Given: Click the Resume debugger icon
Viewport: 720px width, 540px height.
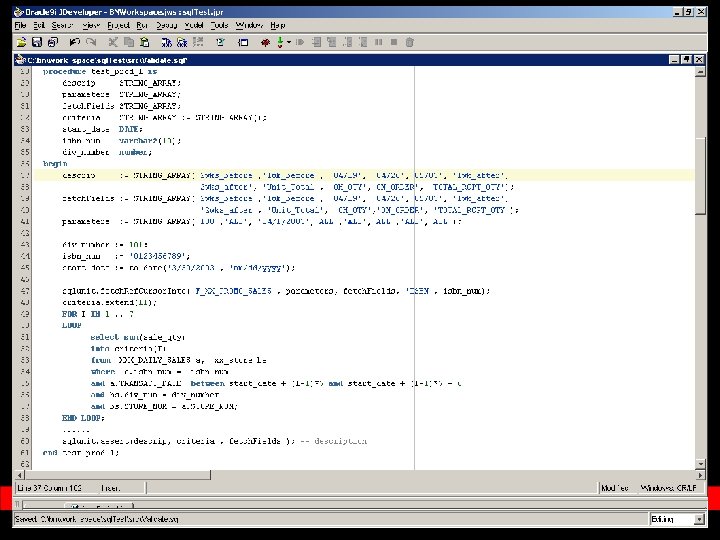Looking at the screenshot, I should (x=300, y=42).
